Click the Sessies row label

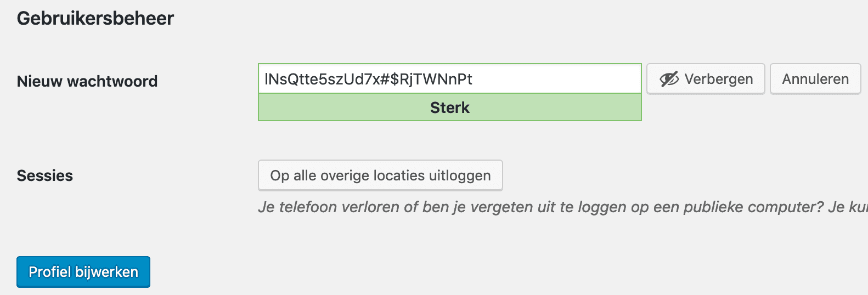click(45, 176)
